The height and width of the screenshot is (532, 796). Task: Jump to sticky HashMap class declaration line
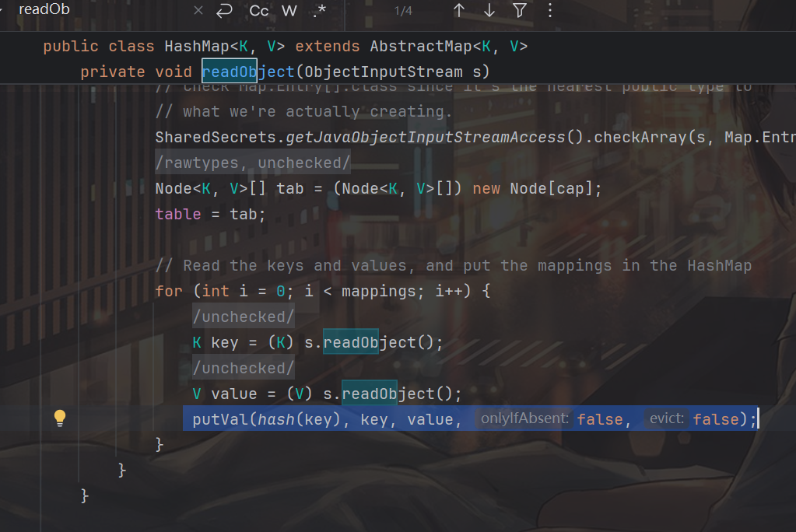(285, 47)
